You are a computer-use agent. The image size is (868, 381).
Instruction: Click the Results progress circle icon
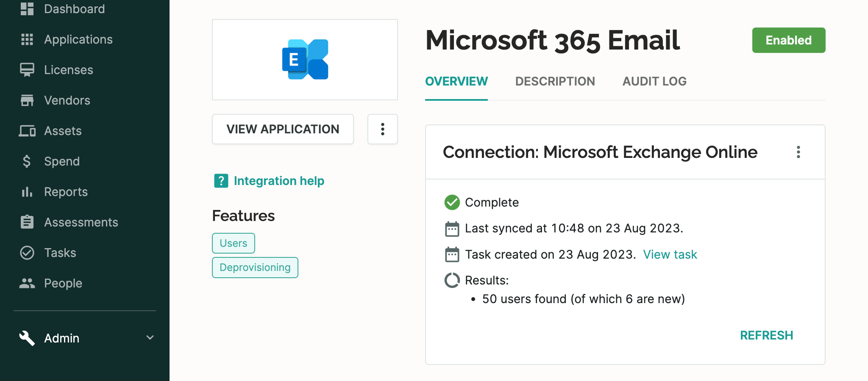[x=452, y=280]
